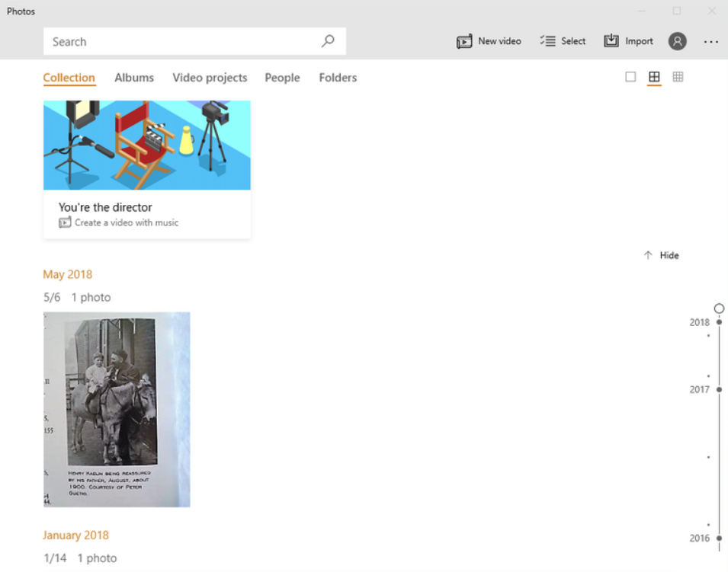The width and height of the screenshot is (728, 572).
Task: Click the Import button
Action: coord(628,41)
